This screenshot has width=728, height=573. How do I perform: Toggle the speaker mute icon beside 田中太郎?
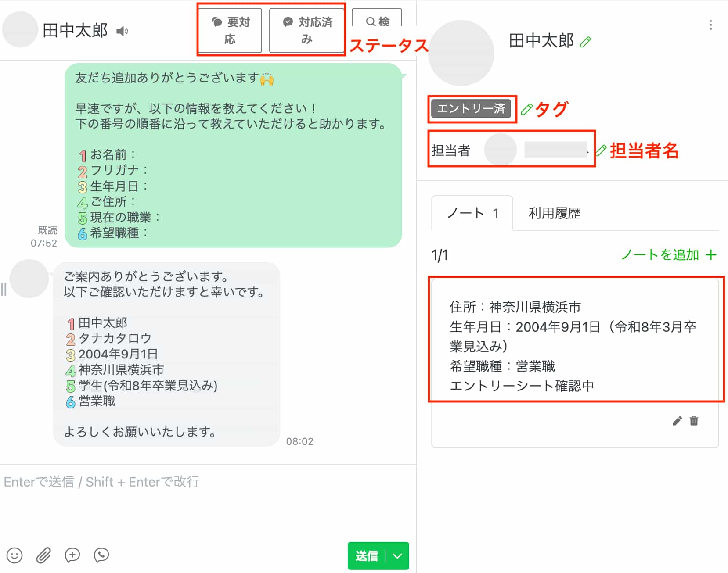pyautogui.click(x=122, y=31)
